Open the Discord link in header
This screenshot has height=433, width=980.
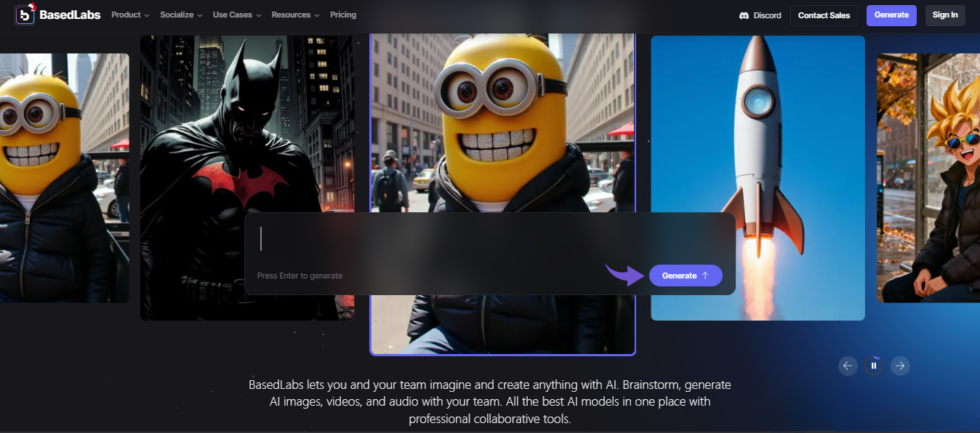[x=759, y=15]
